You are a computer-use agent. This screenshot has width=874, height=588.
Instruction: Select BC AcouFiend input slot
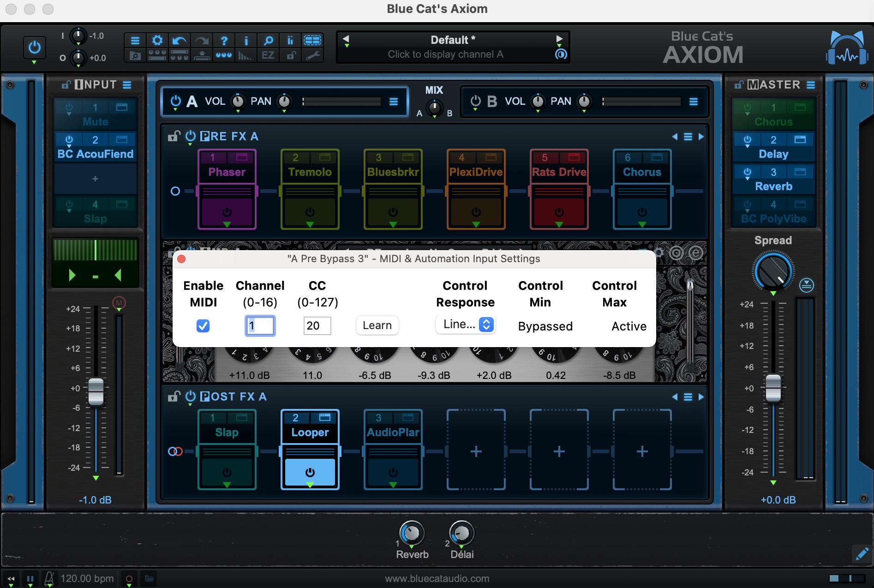coord(95,154)
